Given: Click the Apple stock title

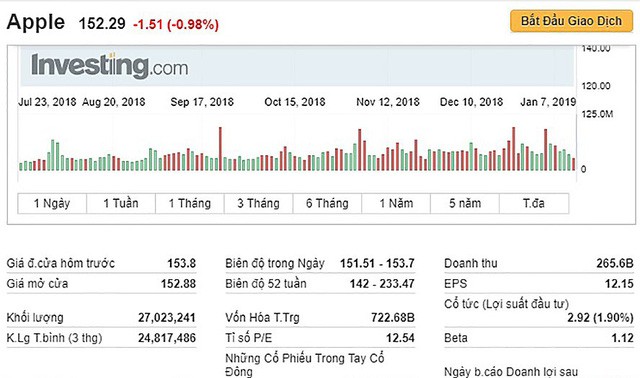Looking at the screenshot, I should click(36, 22).
